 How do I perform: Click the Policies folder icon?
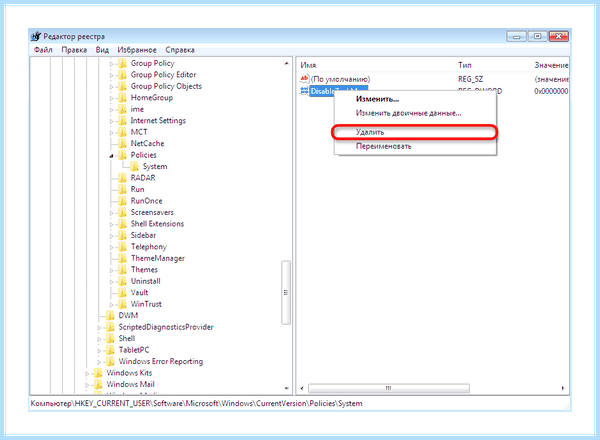pyautogui.click(x=122, y=155)
